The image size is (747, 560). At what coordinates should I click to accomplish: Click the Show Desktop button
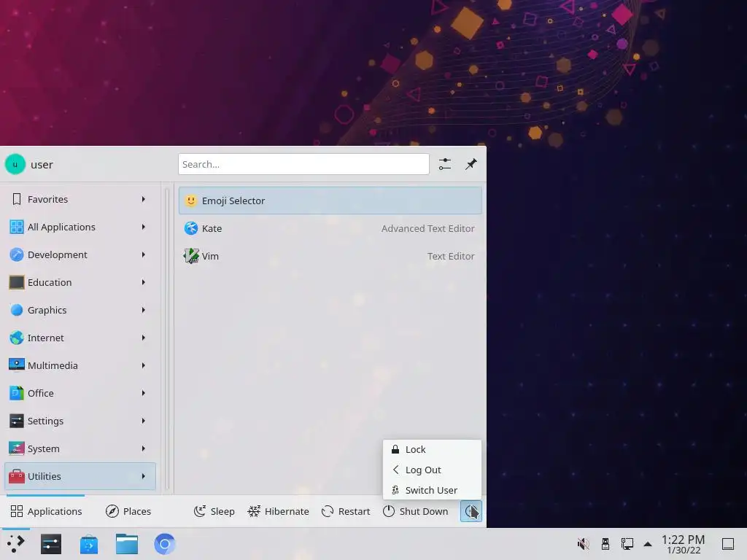pyautogui.click(x=727, y=544)
